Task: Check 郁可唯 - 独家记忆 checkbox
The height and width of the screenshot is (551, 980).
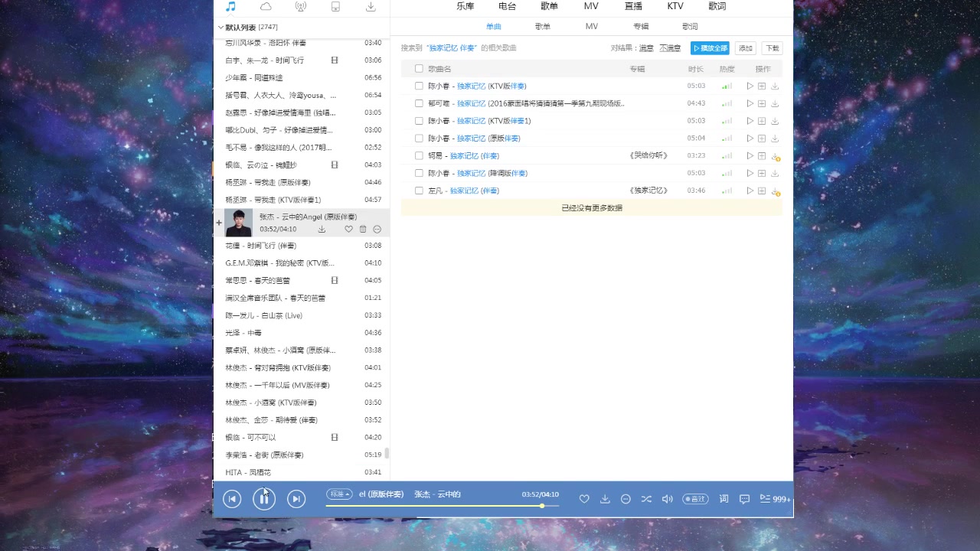Action: tap(419, 103)
